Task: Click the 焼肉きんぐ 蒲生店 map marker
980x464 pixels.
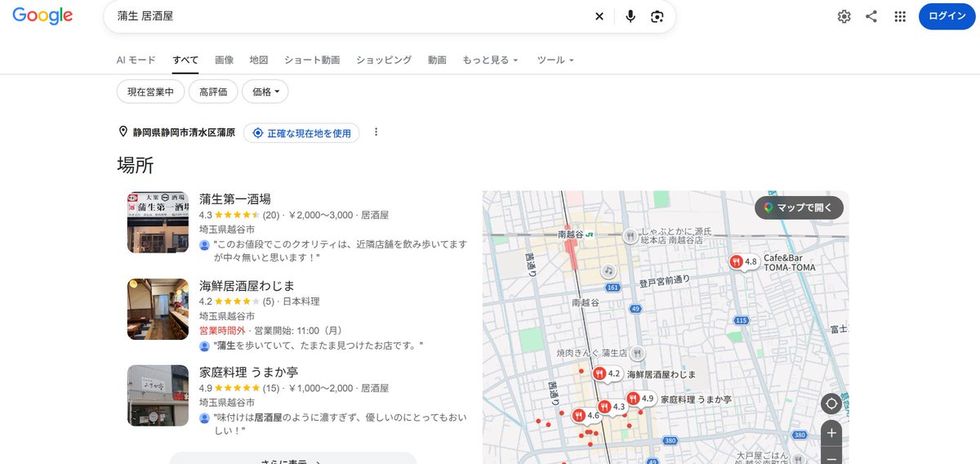Action: tap(638, 354)
